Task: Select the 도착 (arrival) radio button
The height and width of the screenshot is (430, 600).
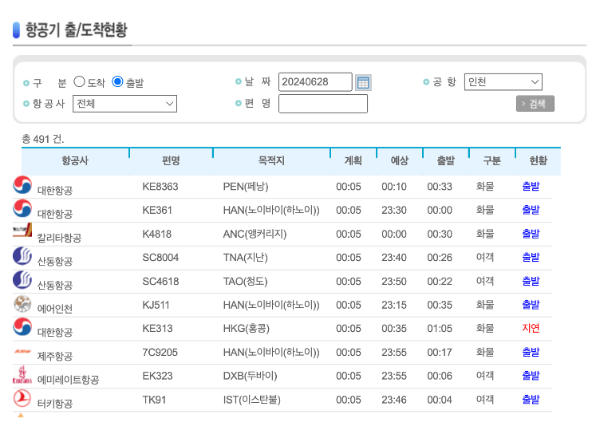Action: [x=79, y=81]
